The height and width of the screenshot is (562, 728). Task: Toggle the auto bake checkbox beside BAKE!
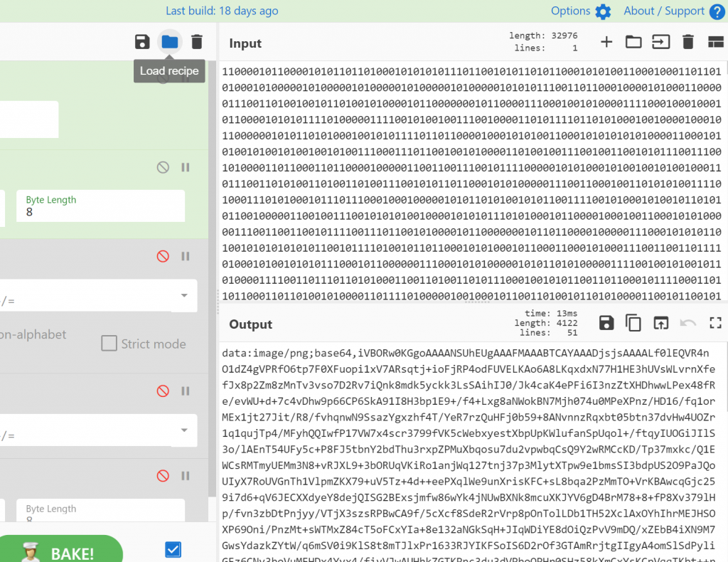point(173,549)
